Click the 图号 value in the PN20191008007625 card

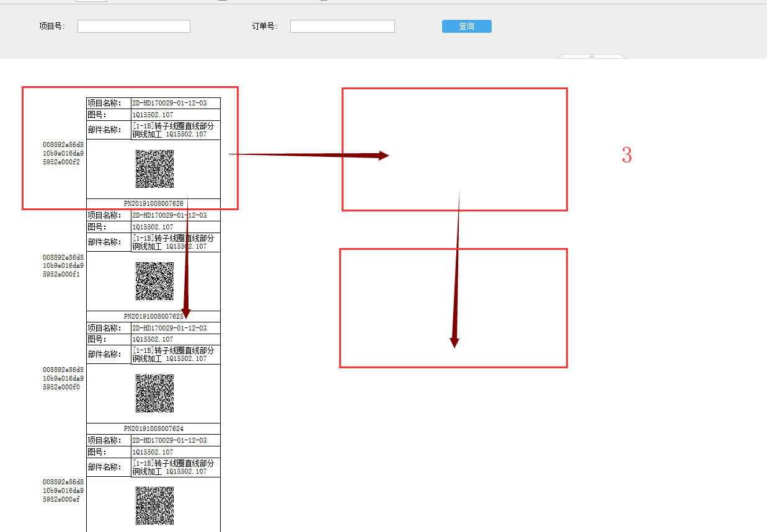pos(153,227)
